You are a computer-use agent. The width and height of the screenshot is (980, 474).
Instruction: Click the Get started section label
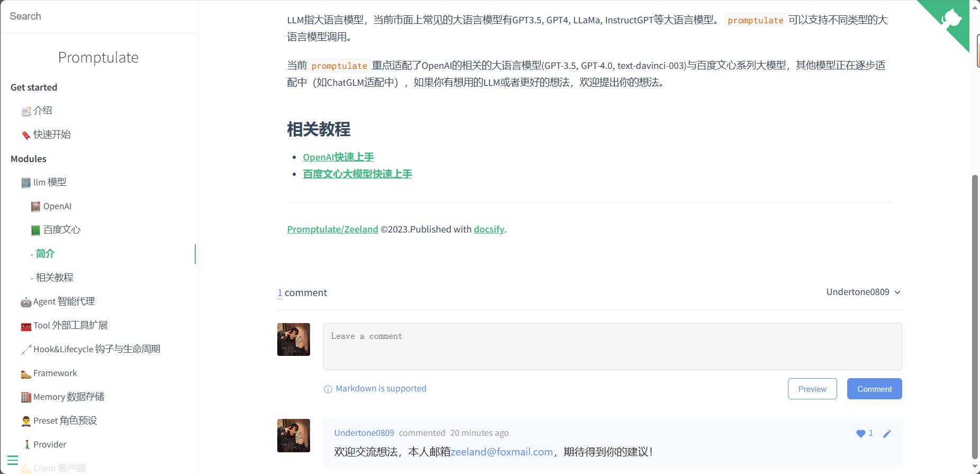click(x=34, y=87)
